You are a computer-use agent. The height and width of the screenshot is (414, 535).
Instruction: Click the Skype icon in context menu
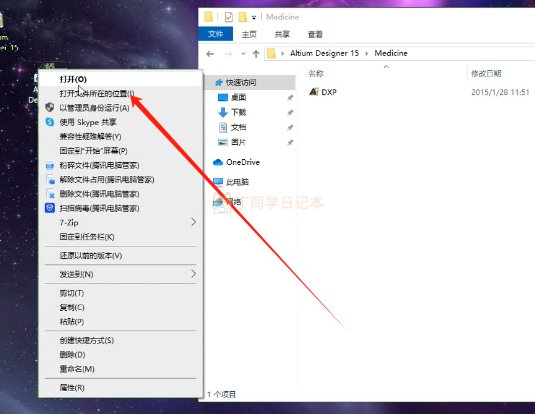(50, 122)
